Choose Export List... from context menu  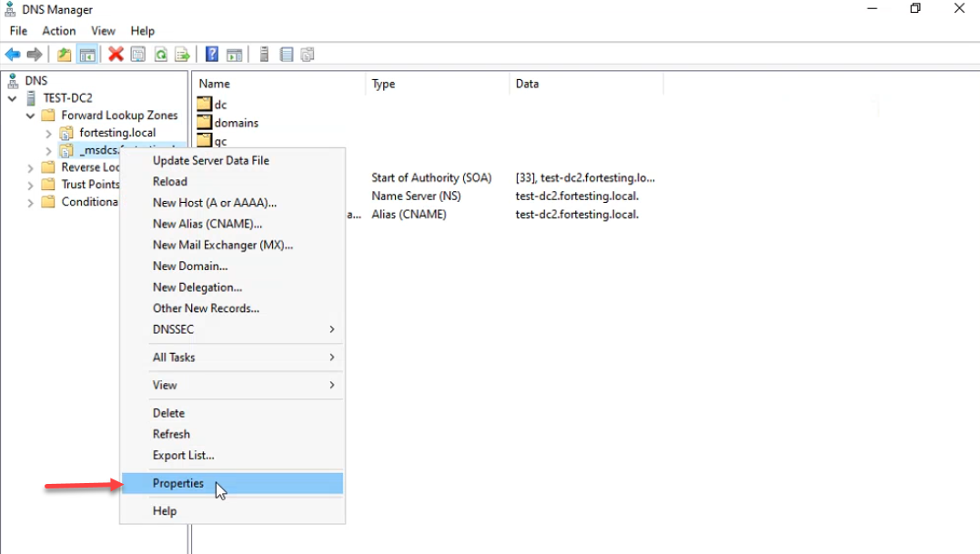[x=233, y=456]
